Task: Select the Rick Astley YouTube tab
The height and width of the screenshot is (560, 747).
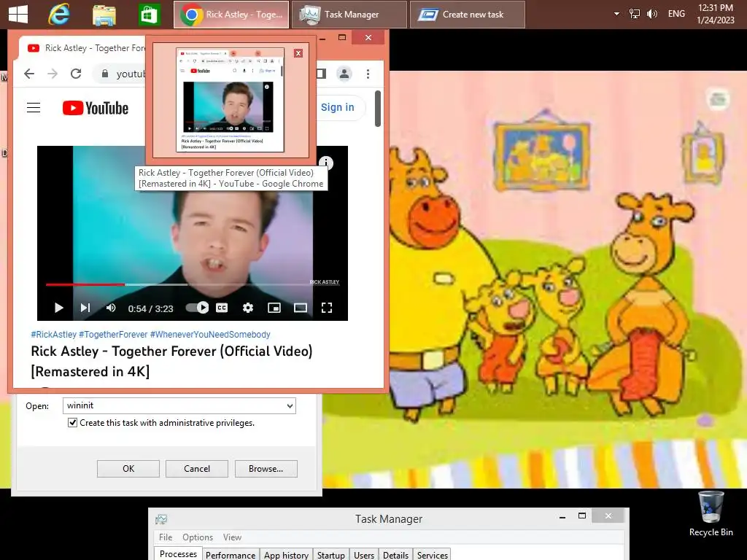Action: click(x=86, y=48)
